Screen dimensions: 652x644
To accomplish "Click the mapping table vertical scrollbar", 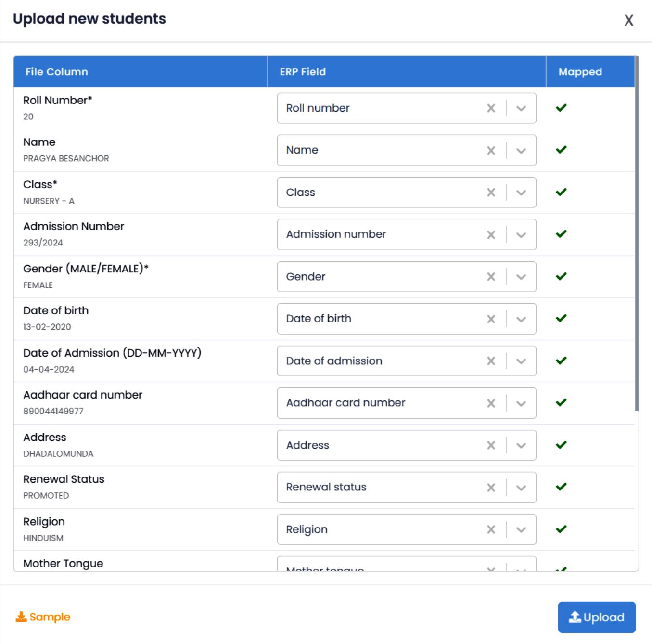I will click(637, 241).
